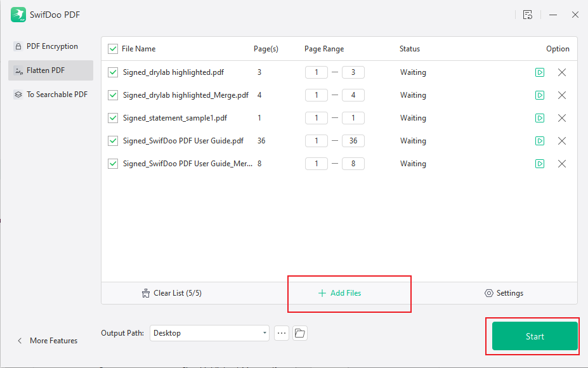Click the Flatten PDF sidebar icon
This screenshot has height=368, width=588.
point(18,70)
